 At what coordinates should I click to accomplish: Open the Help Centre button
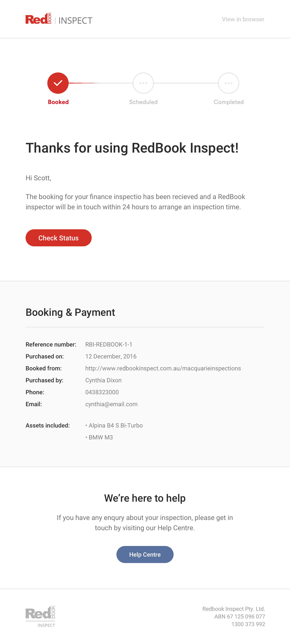pyautogui.click(x=145, y=554)
